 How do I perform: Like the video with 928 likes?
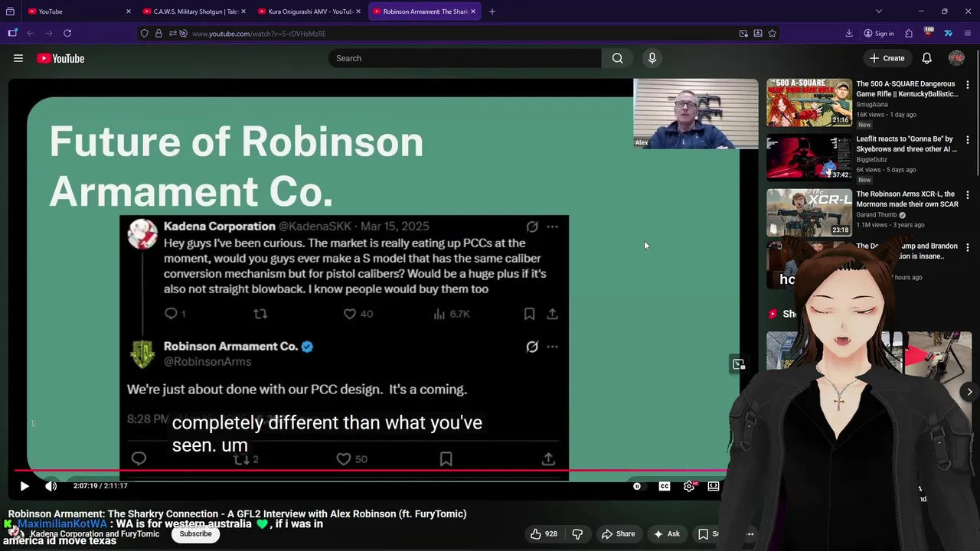[544, 534]
